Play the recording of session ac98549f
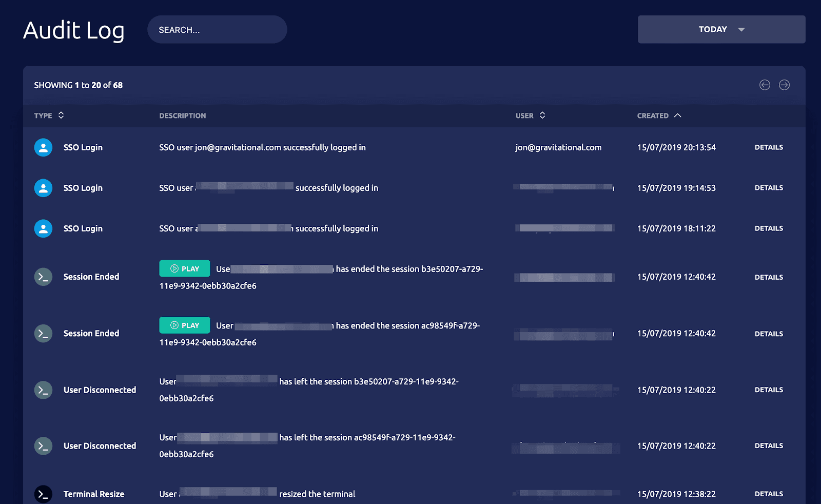The width and height of the screenshot is (821, 504). [x=184, y=325]
